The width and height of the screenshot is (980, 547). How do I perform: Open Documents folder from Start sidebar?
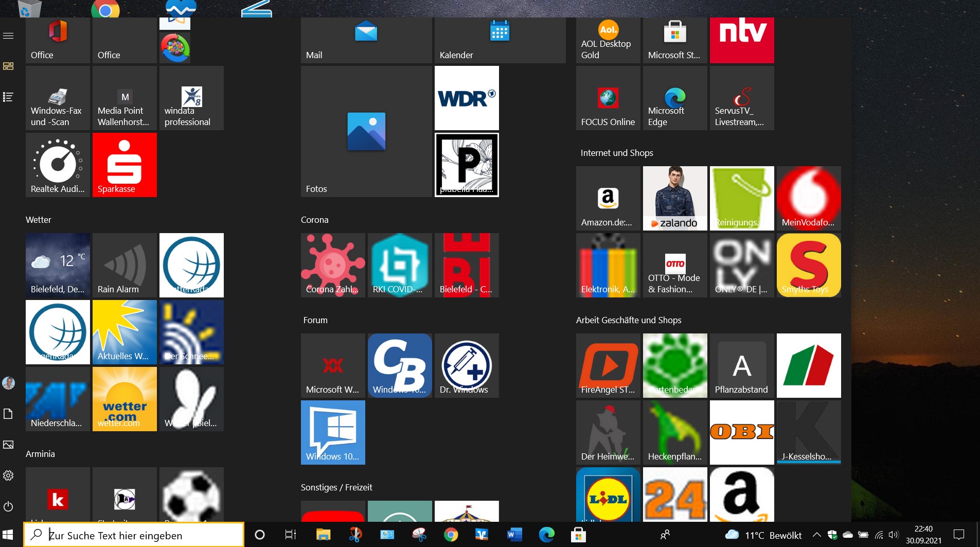[8, 414]
